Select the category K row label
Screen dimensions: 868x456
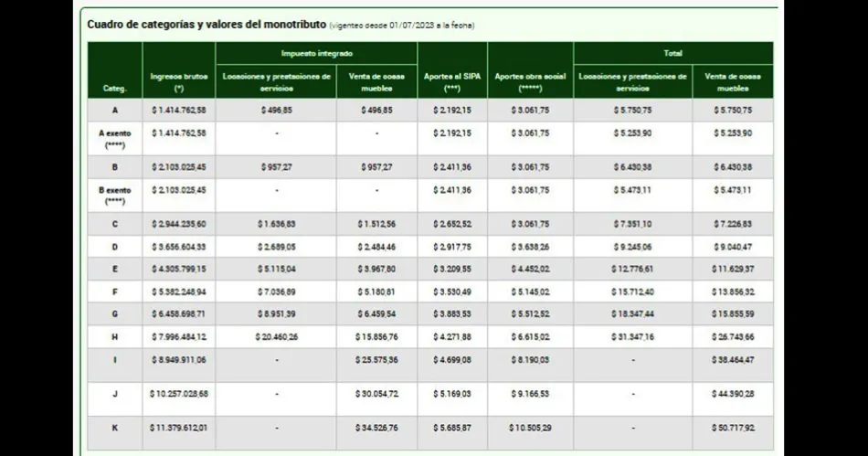(115, 428)
